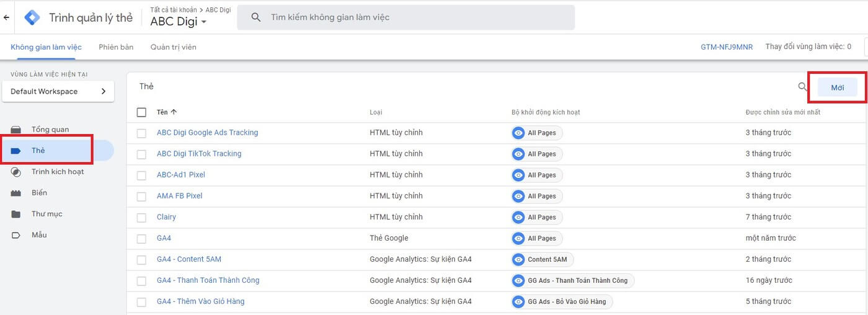Click the một năm trước cell
The width and height of the screenshot is (868, 315).
click(771, 238)
